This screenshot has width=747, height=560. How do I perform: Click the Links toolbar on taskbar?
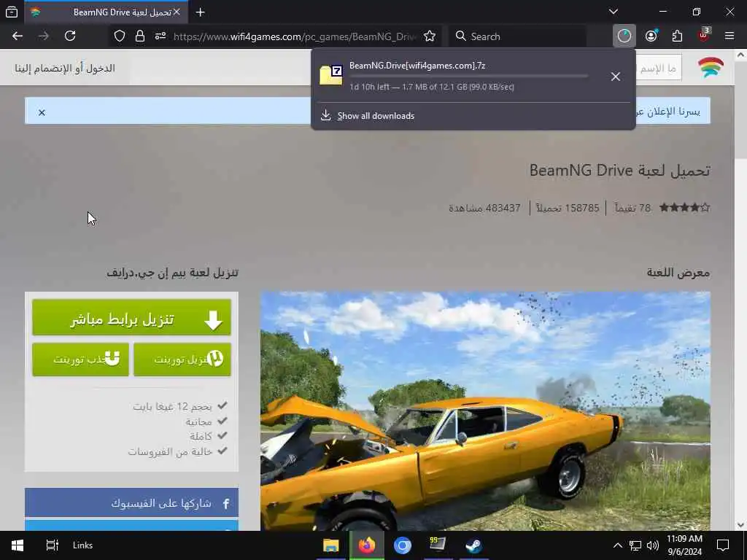pyautogui.click(x=83, y=545)
